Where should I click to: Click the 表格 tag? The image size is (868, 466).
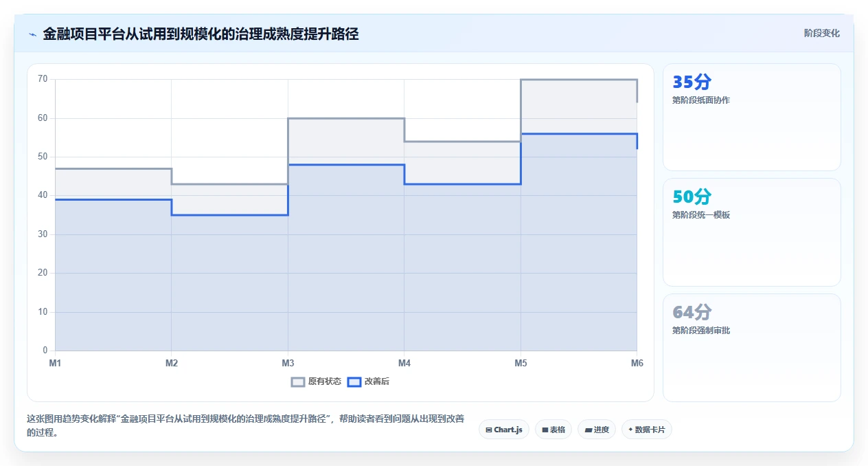coord(553,430)
